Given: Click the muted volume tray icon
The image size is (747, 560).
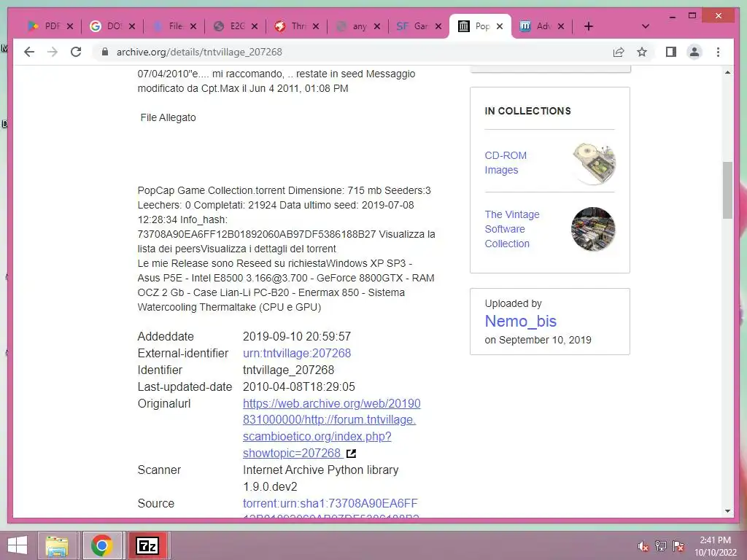Looking at the screenshot, I should pyautogui.click(x=643, y=546).
